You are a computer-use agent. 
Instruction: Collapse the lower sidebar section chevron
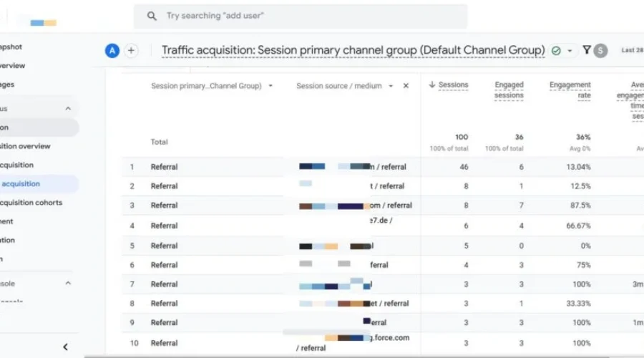[68, 284]
